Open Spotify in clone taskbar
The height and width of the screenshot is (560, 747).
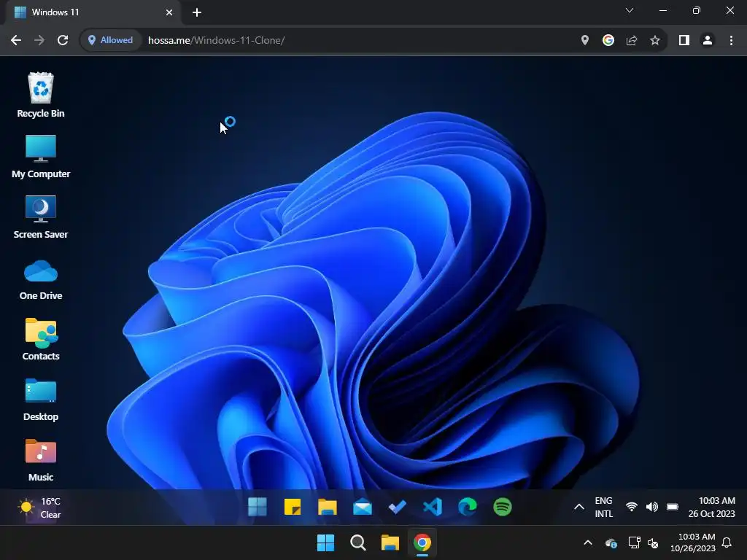502,507
